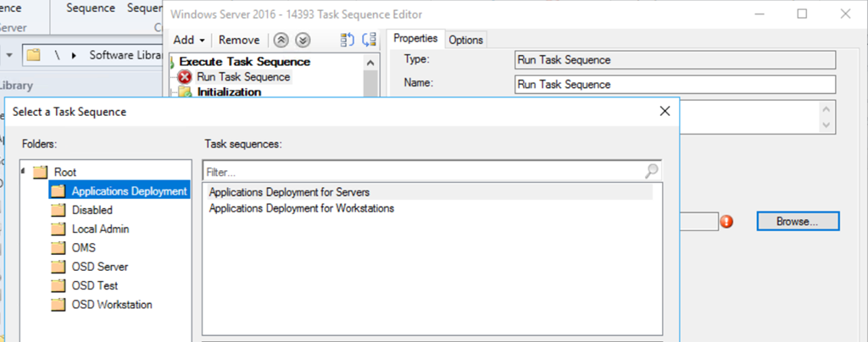868x342 pixels.
Task: Open breadcrumb dropdown arrow before the folder icon
Action: tap(8, 55)
